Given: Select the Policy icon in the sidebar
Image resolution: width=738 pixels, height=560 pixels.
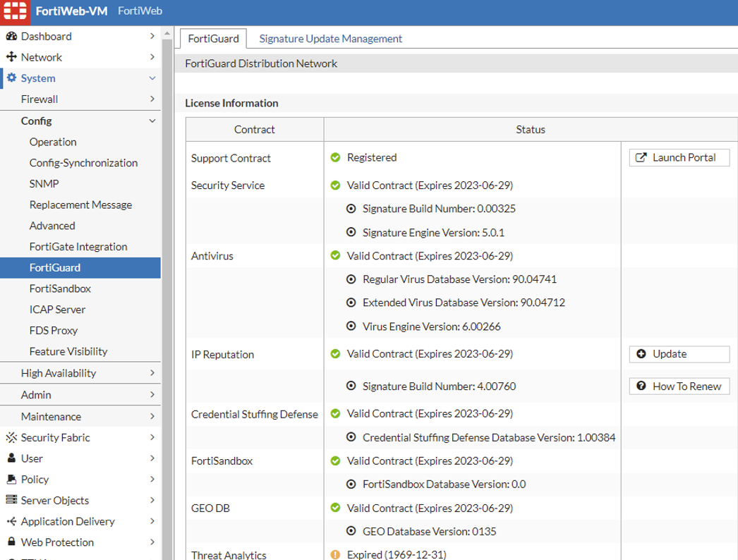Looking at the screenshot, I should point(11,479).
